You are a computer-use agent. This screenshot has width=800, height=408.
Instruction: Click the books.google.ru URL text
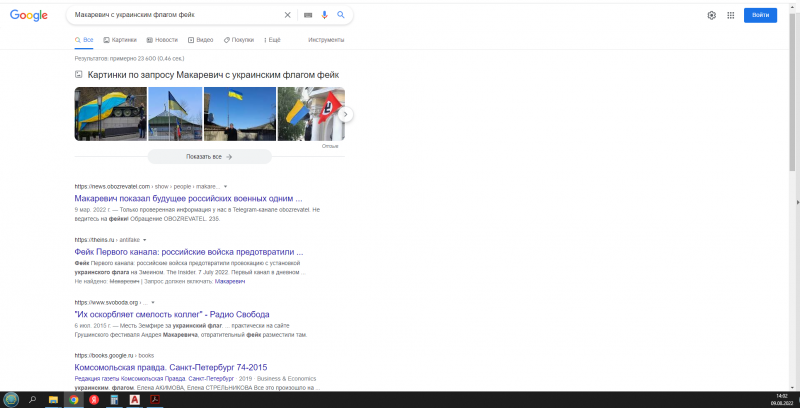point(104,355)
